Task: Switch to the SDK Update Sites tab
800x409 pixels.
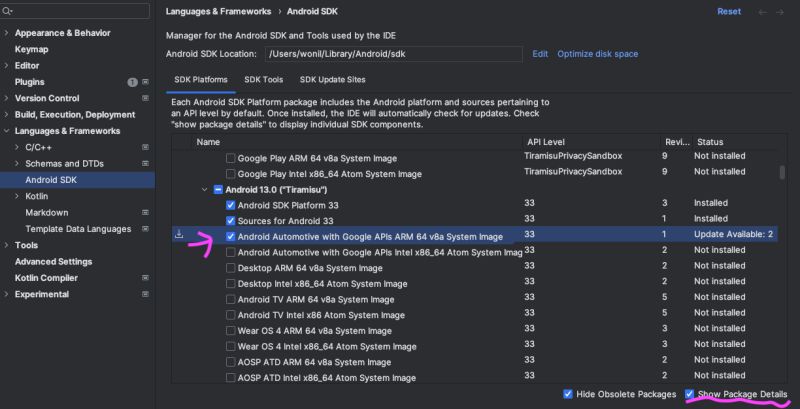Action: point(333,80)
